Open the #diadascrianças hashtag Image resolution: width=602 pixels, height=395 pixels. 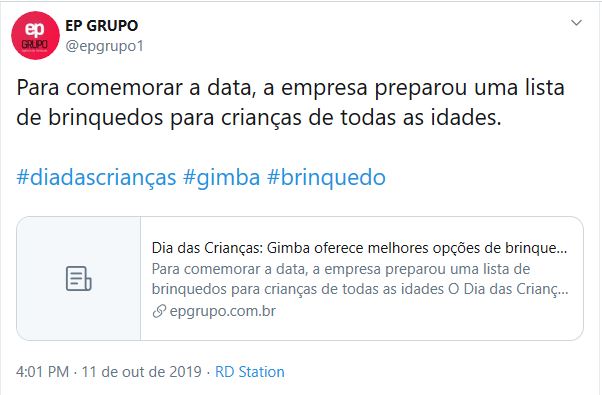pos(96,178)
